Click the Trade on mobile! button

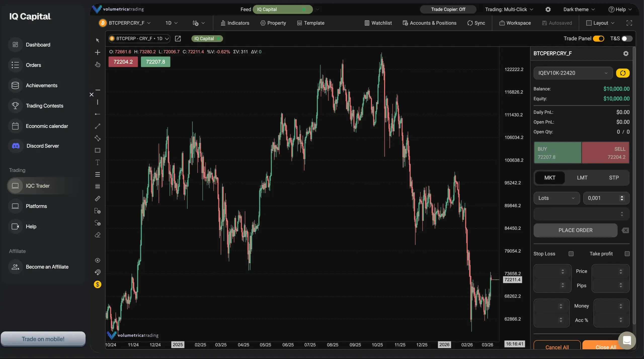click(43, 339)
